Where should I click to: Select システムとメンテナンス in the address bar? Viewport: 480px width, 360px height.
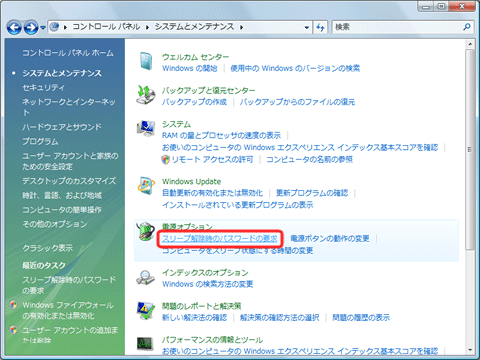click(194, 27)
